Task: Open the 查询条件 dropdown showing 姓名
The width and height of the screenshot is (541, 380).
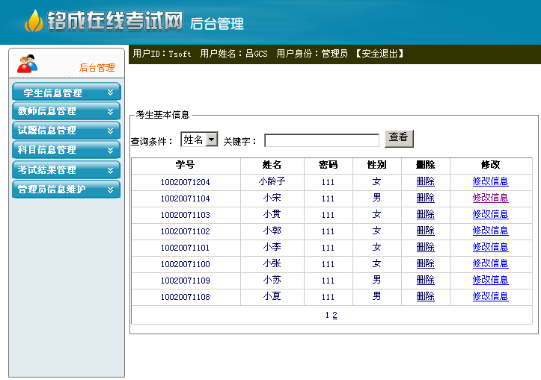Action: click(x=199, y=139)
